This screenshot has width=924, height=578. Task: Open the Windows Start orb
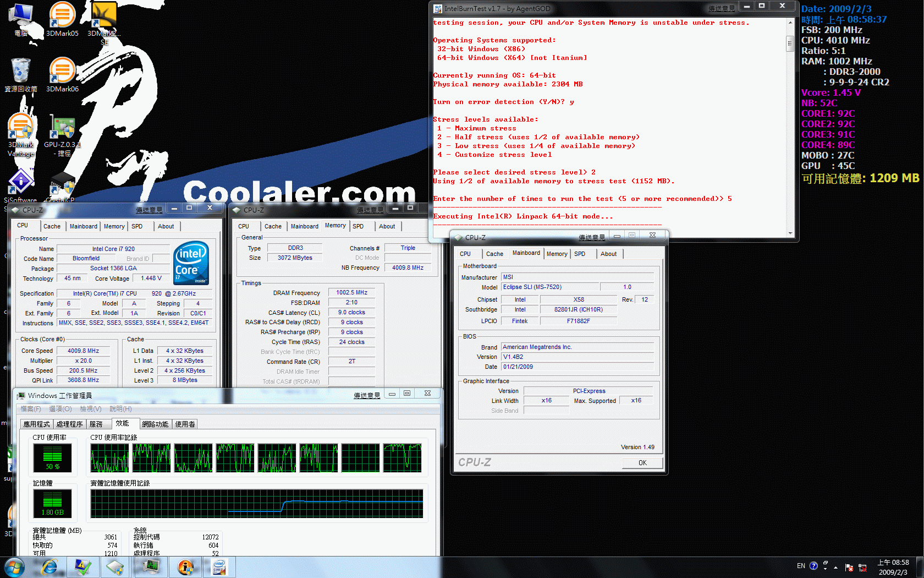14,567
